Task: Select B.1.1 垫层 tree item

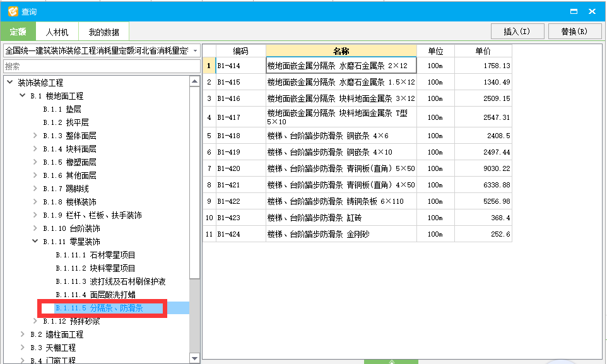Action: (62, 109)
